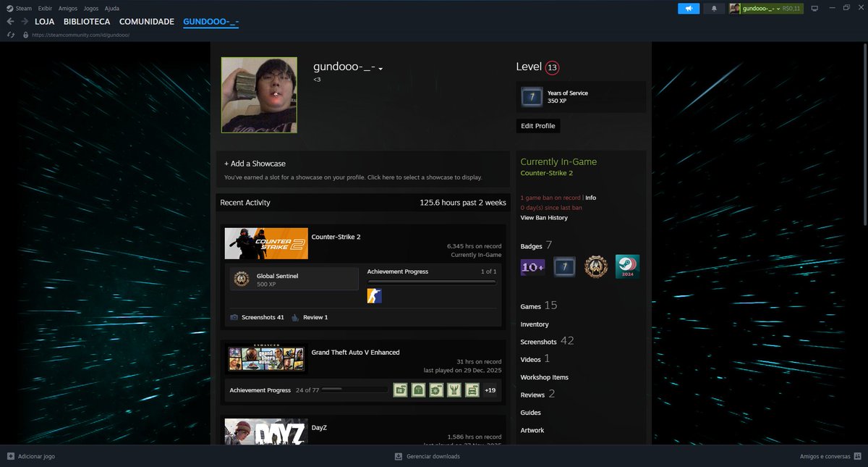Open the DayZ game banner
This screenshot has width=868, height=467.
tap(266, 432)
